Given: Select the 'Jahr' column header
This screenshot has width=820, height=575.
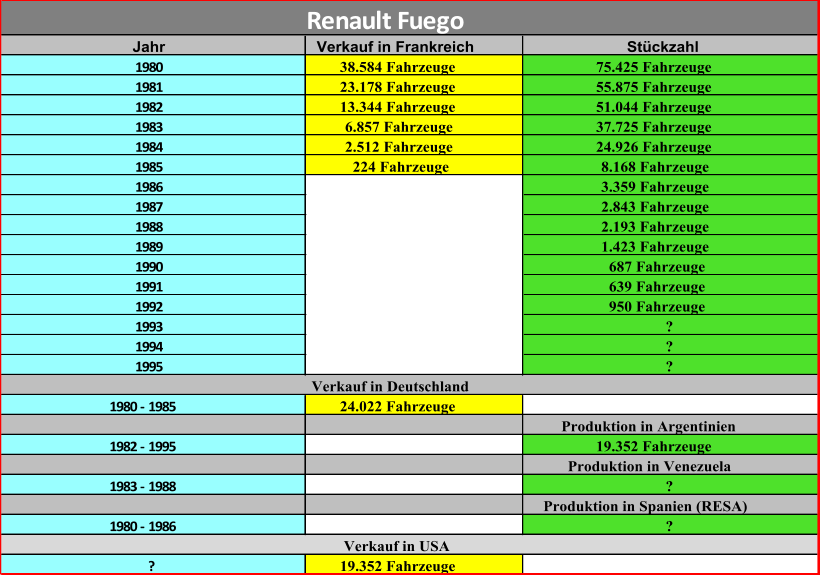Looking at the screenshot, I should [x=153, y=45].
